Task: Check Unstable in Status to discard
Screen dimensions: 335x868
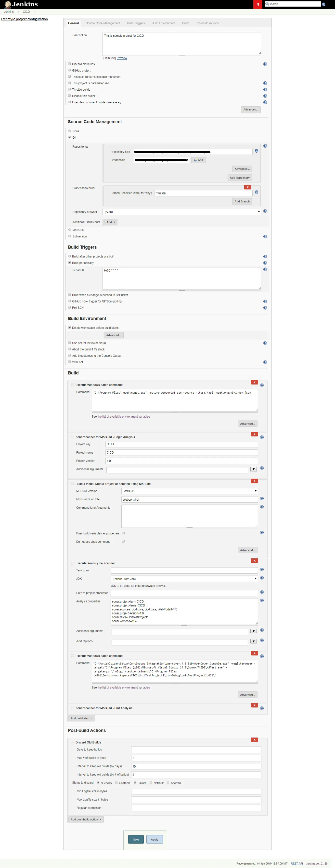Action: click(116, 783)
